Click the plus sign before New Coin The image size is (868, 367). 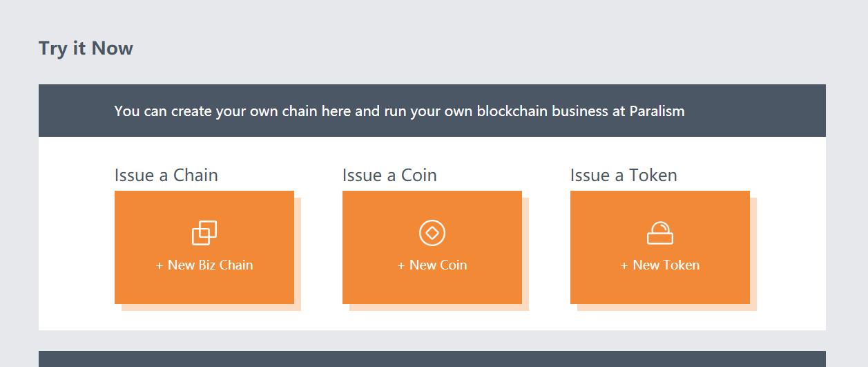point(401,265)
